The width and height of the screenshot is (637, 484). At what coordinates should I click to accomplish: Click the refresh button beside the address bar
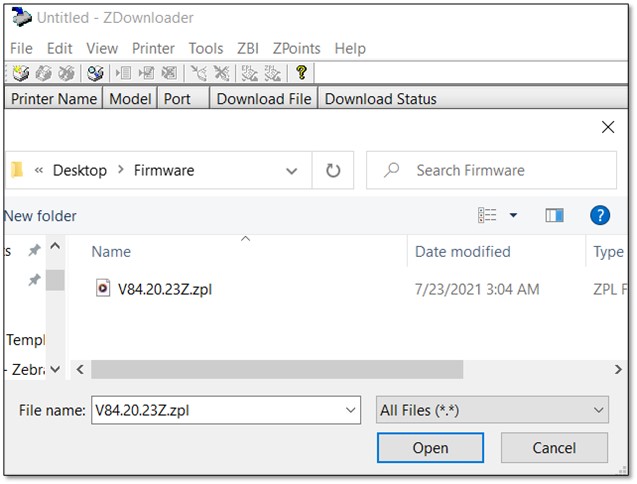pyautogui.click(x=333, y=170)
